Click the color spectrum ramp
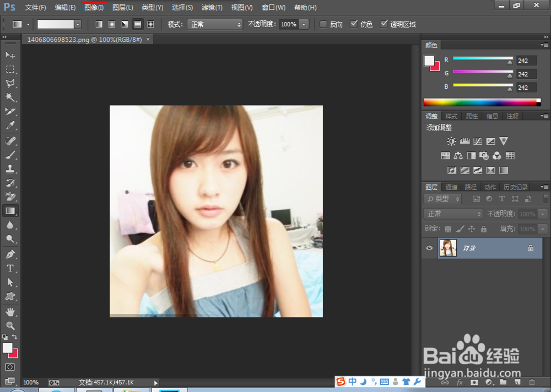Viewport: 551px width, 392px height. (482, 102)
